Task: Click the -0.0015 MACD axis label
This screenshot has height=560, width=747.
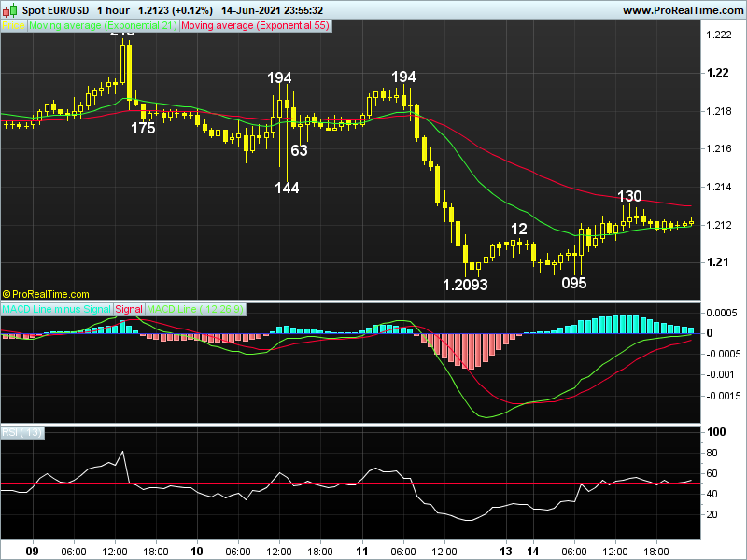Action: (723, 396)
